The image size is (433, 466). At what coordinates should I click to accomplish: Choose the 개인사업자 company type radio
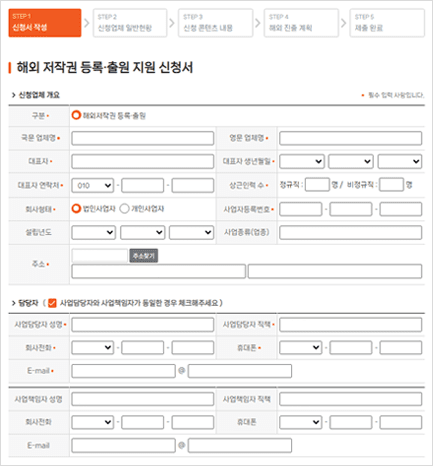[124, 209]
